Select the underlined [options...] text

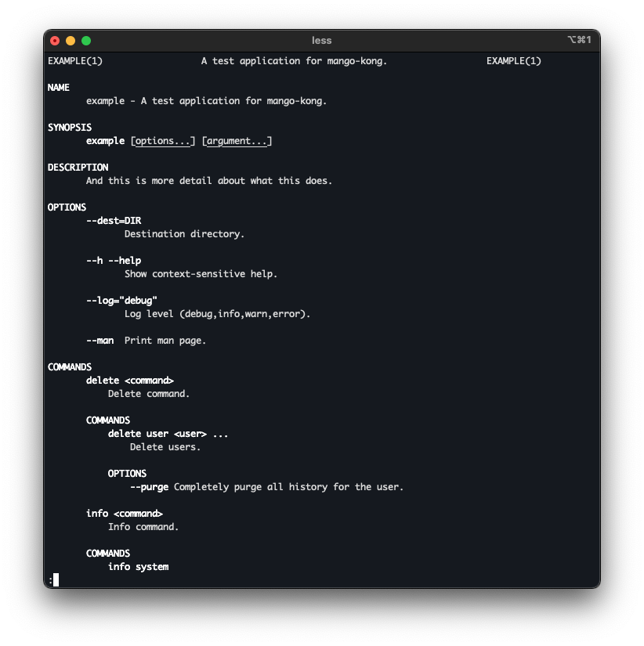click(163, 141)
